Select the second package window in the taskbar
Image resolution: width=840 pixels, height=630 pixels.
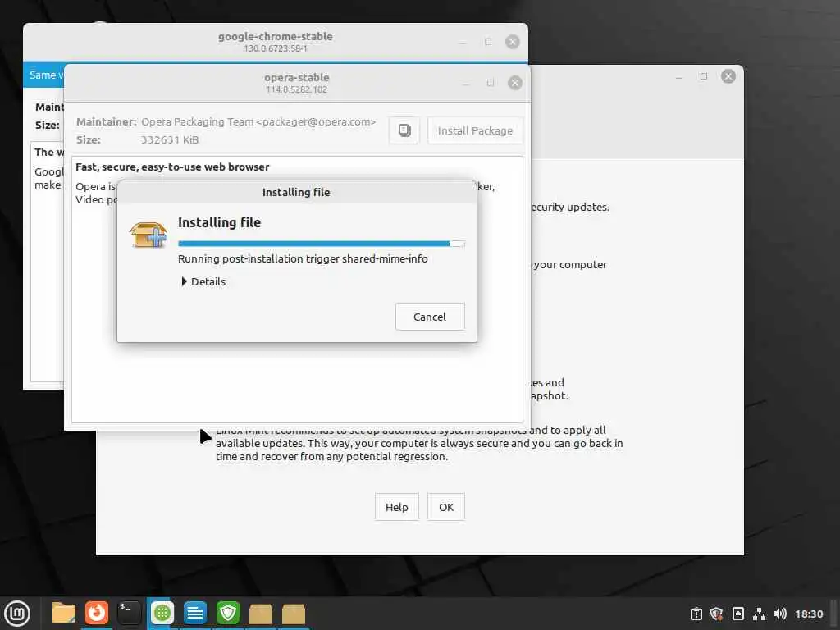294,614
